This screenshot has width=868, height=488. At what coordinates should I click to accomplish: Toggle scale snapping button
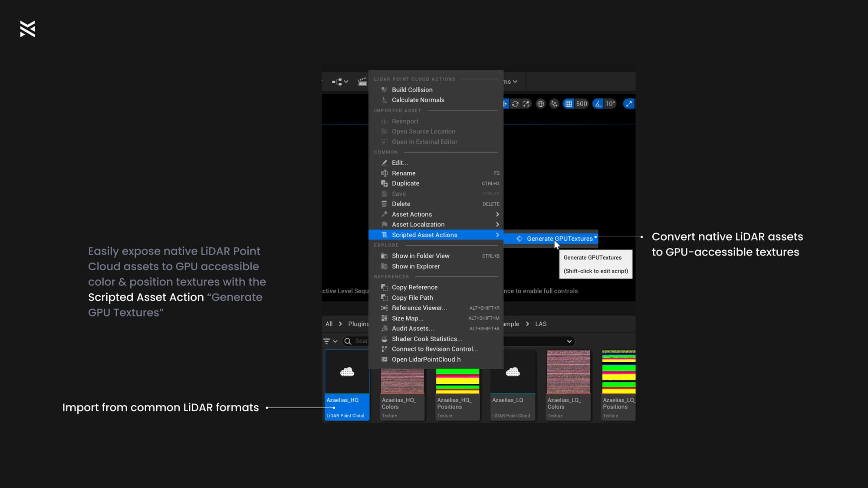coord(628,104)
